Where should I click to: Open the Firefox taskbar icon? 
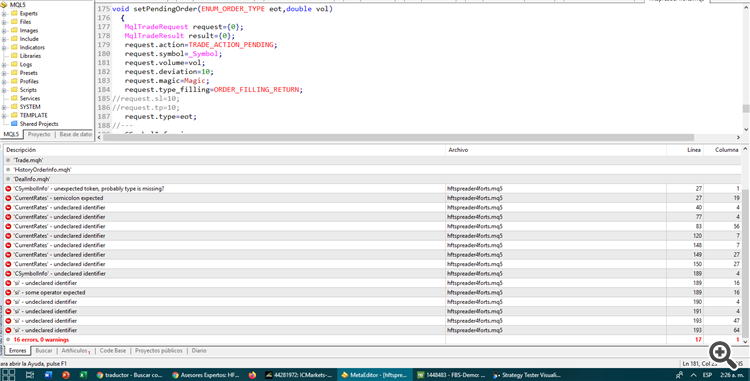pos(253,375)
